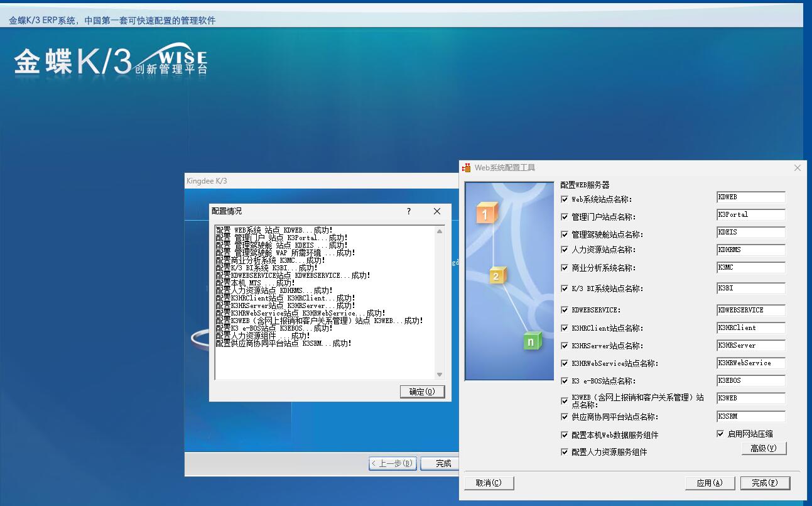Image resolution: width=812 pixels, height=506 pixels.
Task: Click 高级(V) advanced button
Action: (764, 448)
